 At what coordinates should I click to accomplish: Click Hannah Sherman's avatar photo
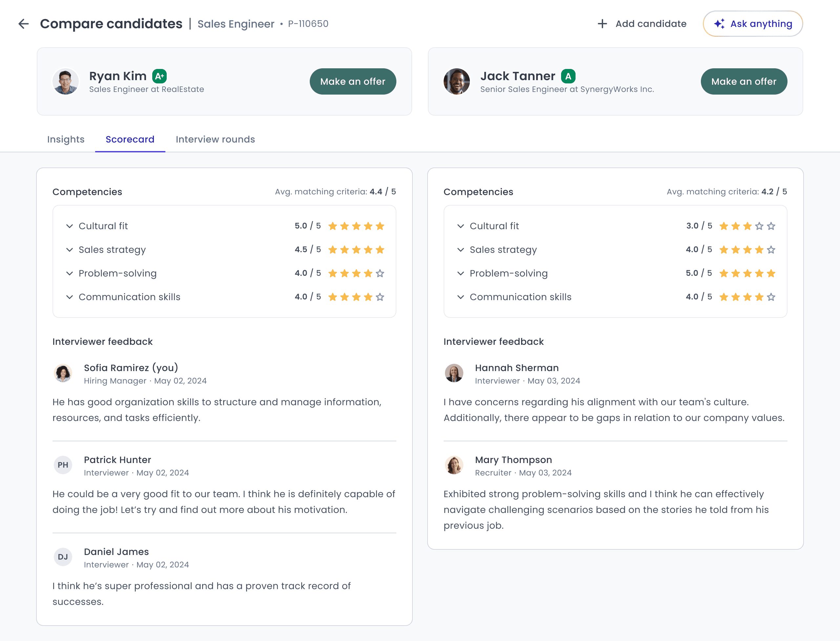[454, 373]
